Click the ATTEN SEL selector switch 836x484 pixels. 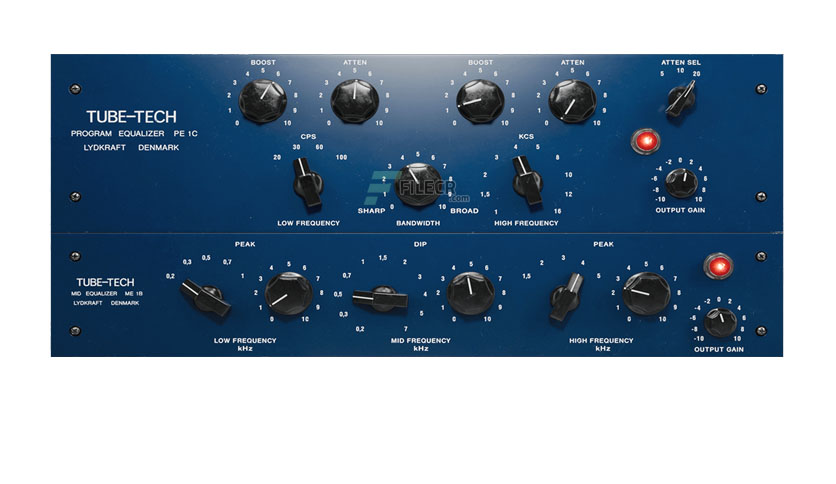click(x=681, y=99)
